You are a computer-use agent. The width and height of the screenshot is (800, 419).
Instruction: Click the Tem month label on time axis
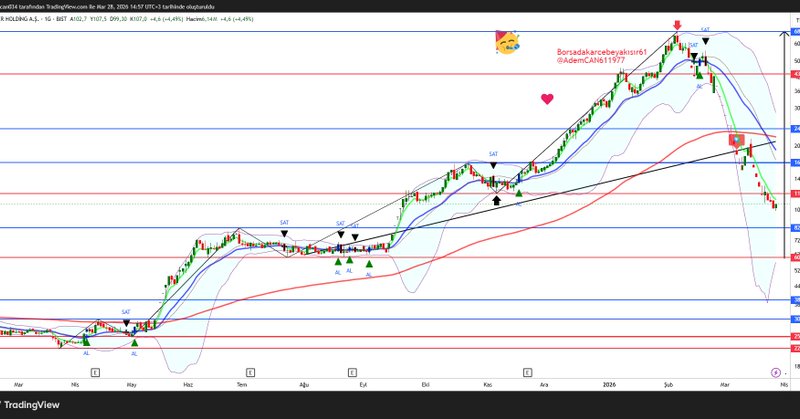pos(242,385)
